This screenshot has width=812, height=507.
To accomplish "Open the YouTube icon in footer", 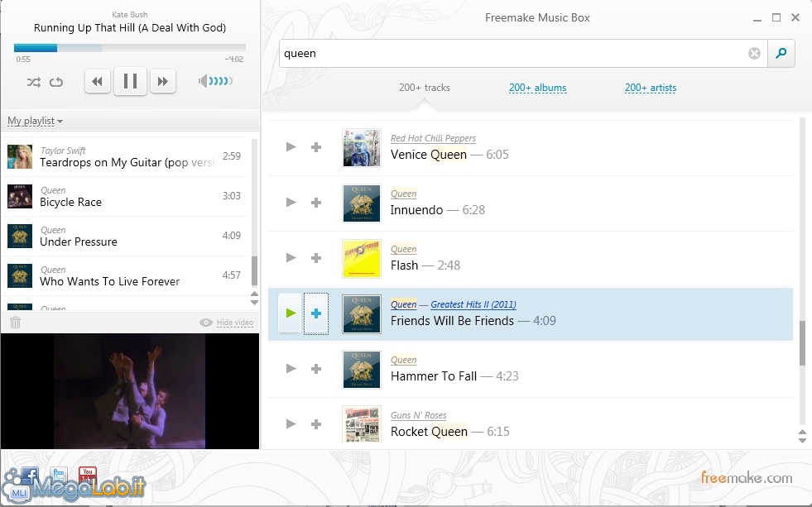I will pyautogui.click(x=88, y=476).
